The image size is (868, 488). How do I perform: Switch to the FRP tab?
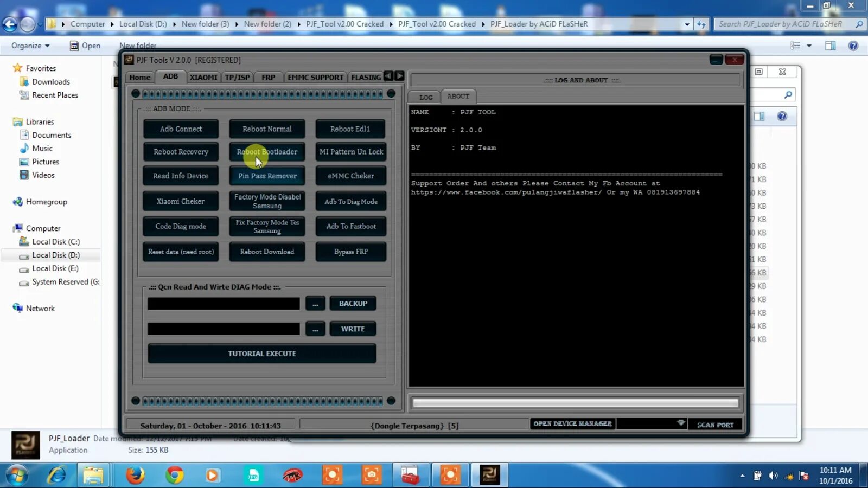tap(268, 78)
